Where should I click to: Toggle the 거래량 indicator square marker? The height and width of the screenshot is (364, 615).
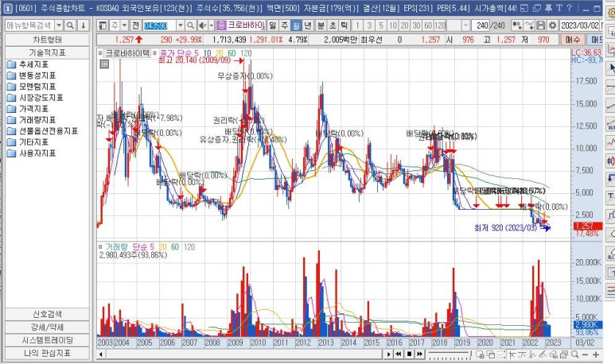pos(100,247)
